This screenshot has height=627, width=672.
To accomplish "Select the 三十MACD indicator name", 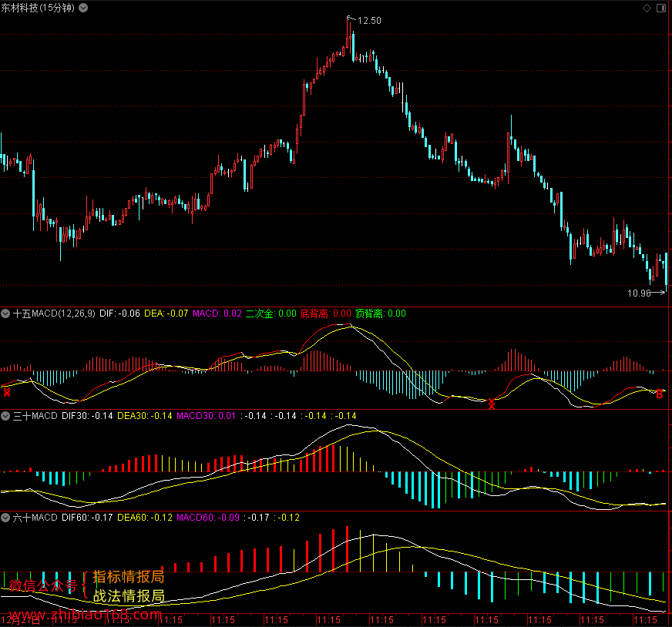I will click(x=35, y=416).
